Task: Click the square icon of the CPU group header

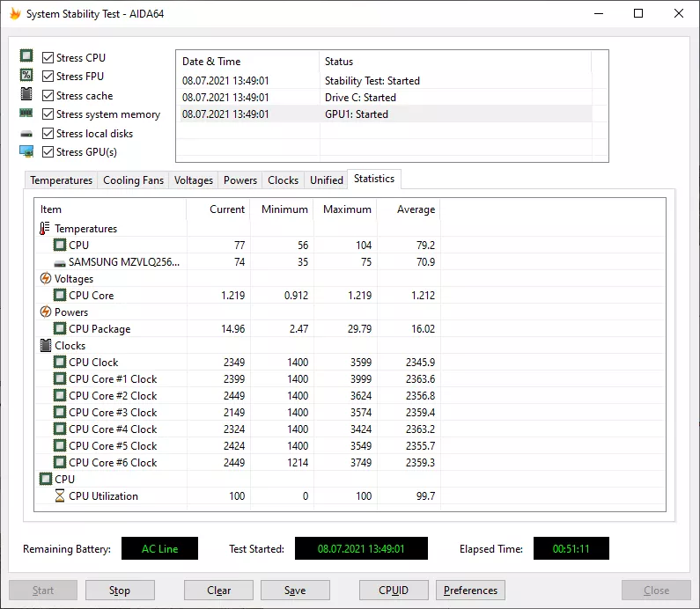Action: coord(46,479)
